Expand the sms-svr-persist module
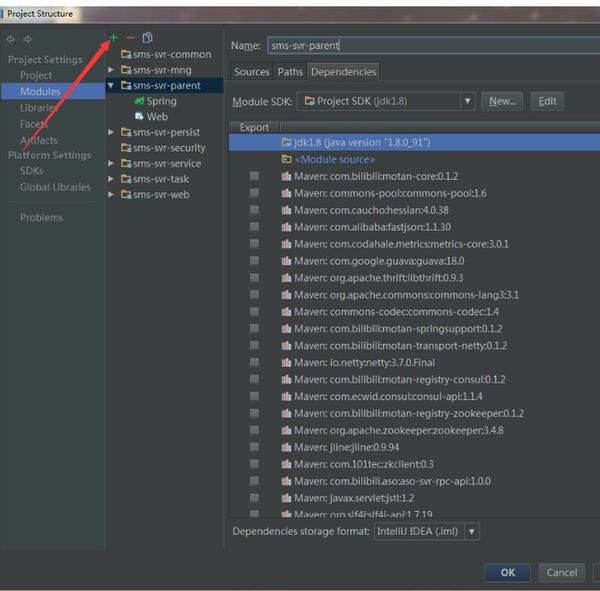600x591 pixels. tap(111, 132)
